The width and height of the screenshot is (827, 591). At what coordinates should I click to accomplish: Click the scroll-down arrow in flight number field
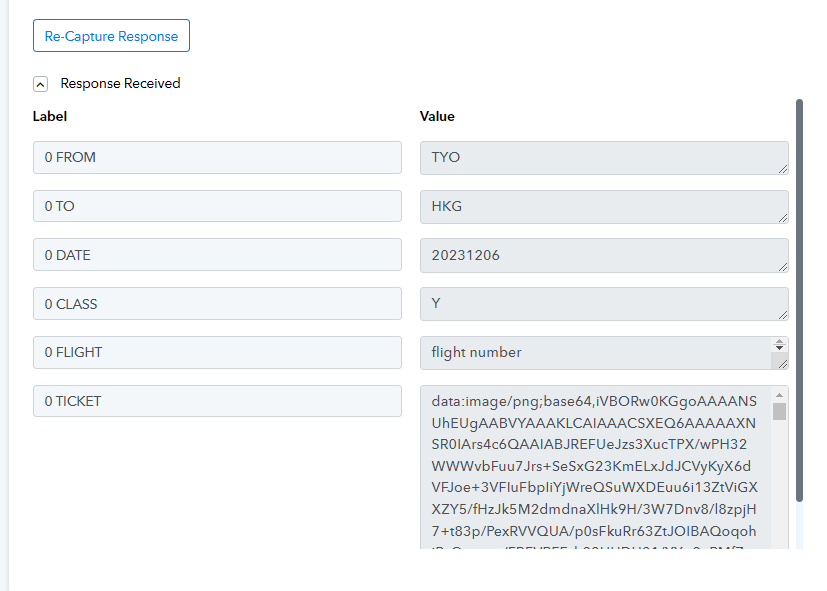tap(780, 348)
